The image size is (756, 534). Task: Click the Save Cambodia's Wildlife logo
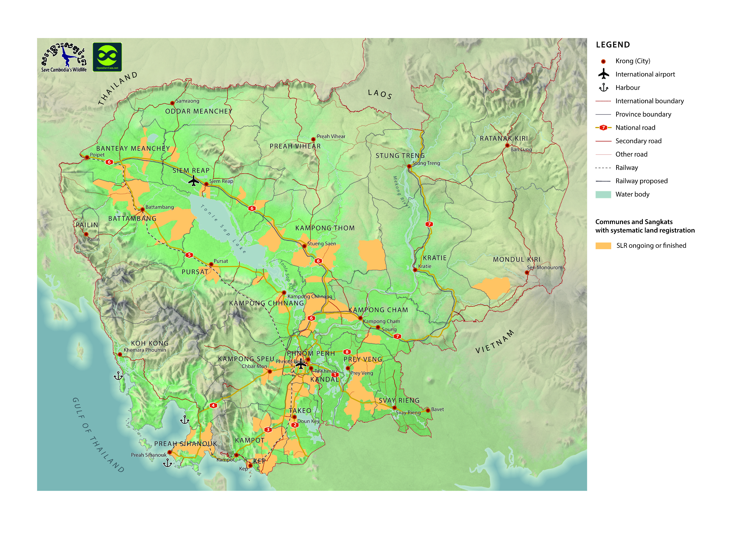point(64,57)
